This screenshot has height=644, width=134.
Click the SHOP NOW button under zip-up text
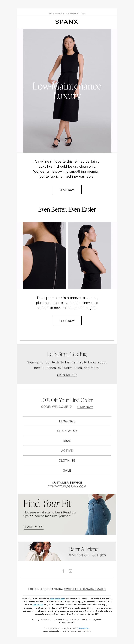(x=67, y=321)
